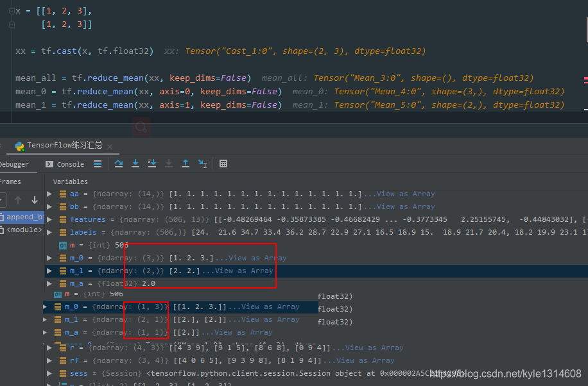The height and width of the screenshot is (386, 588).
Task: Click the m_a value 2.0
Action: coord(148,283)
